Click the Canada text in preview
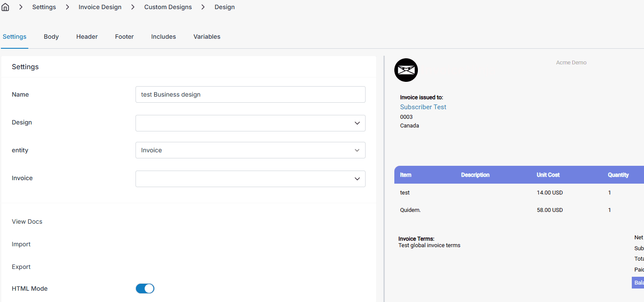 click(410, 126)
